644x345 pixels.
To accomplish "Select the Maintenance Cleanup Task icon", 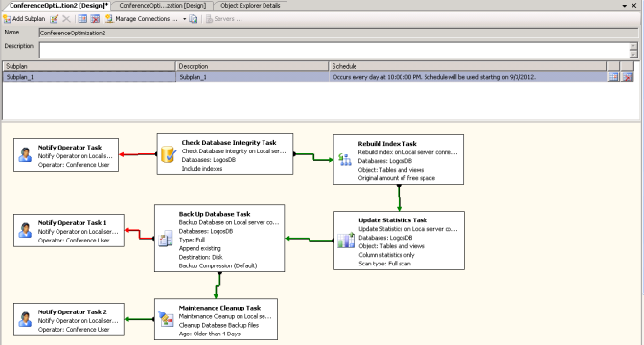I will point(167,319).
